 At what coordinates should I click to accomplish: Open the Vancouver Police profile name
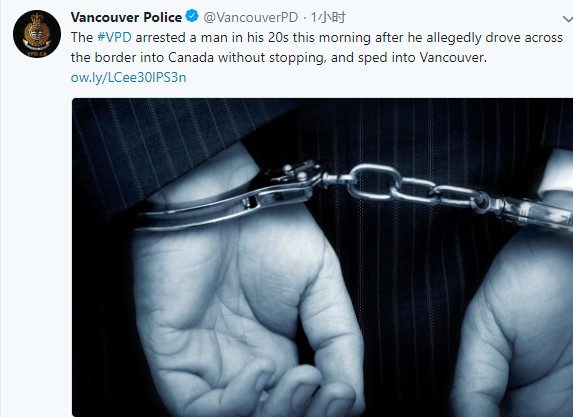(x=126, y=17)
